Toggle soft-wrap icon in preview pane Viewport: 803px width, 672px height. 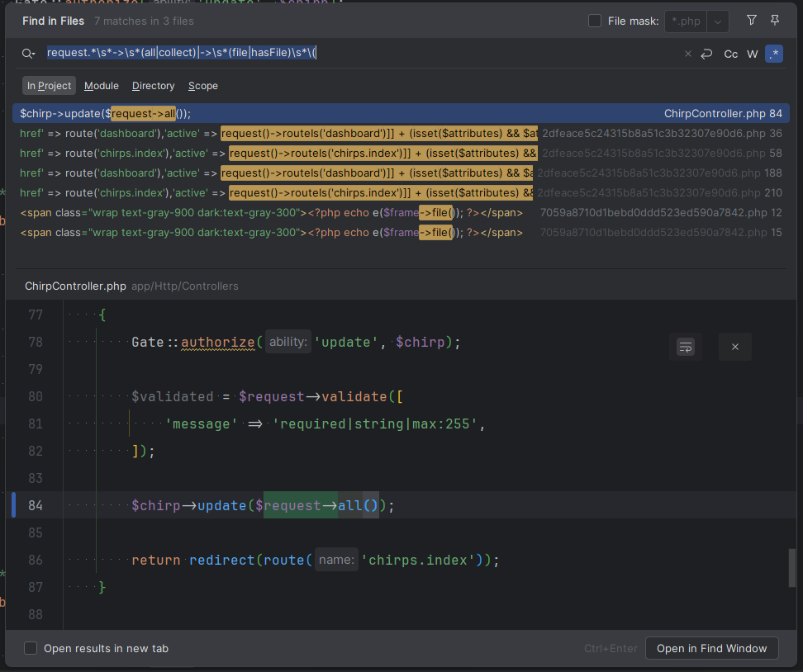(x=685, y=347)
